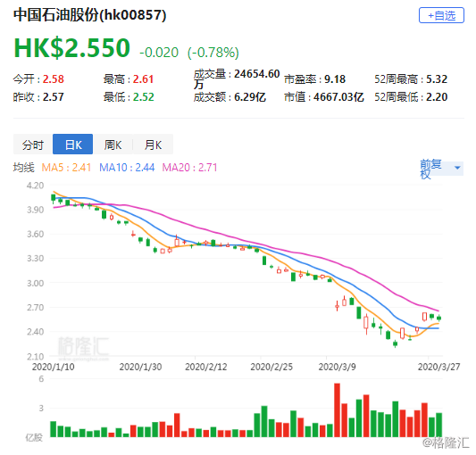Click the MA20 moving average label
476x455 pixels.
pos(189,168)
